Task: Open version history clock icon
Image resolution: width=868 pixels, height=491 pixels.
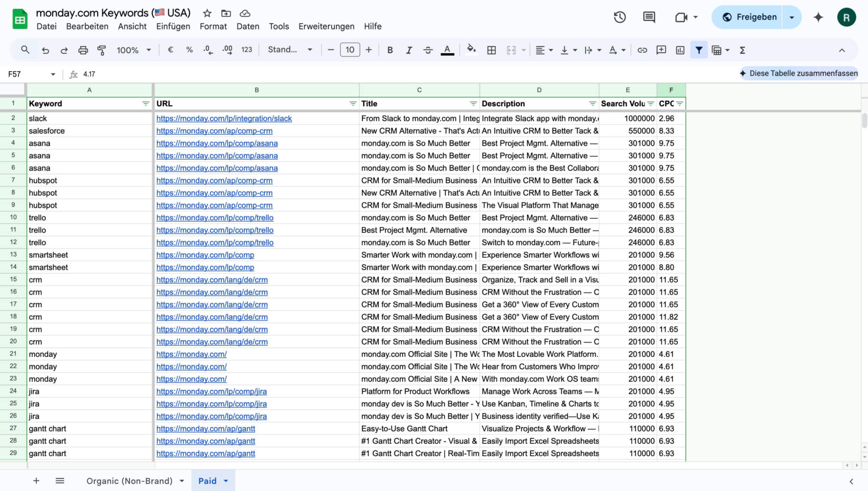Action: (x=620, y=17)
